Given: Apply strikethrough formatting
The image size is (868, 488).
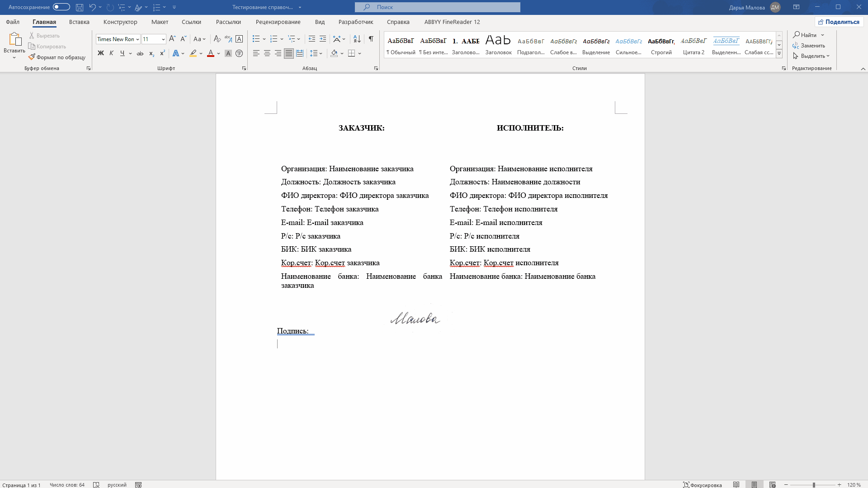Looking at the screenshot, I should click(x=140, y=53).
